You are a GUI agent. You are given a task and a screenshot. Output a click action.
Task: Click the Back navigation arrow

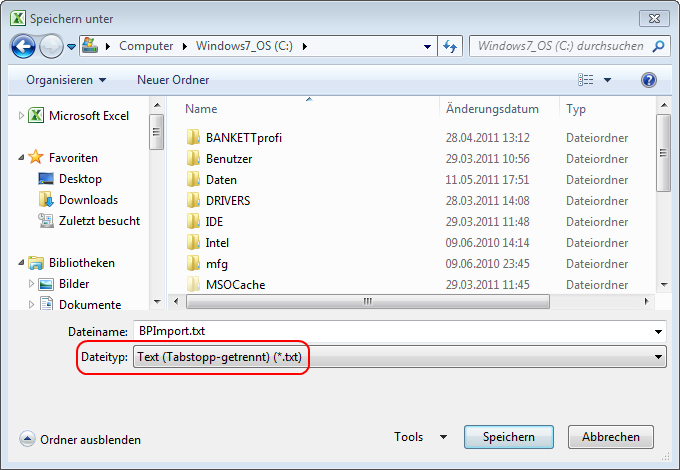click(23, 46)
